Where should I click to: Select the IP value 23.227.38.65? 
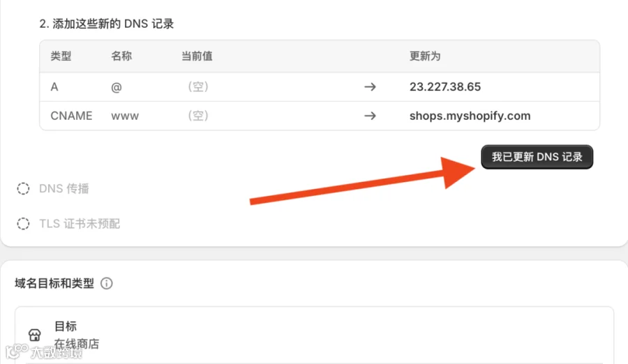(x=445, y=87)
